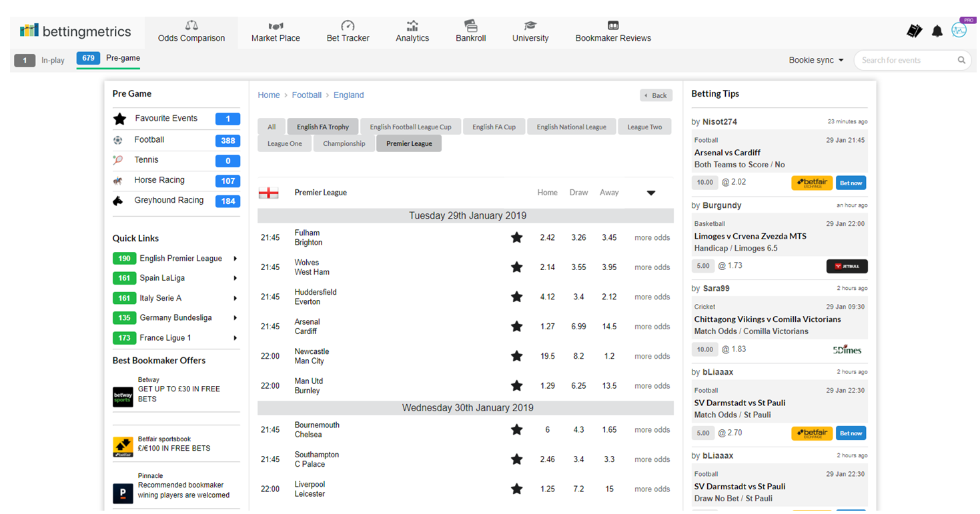Open notifications bell icon

click(x=937, y=31)
